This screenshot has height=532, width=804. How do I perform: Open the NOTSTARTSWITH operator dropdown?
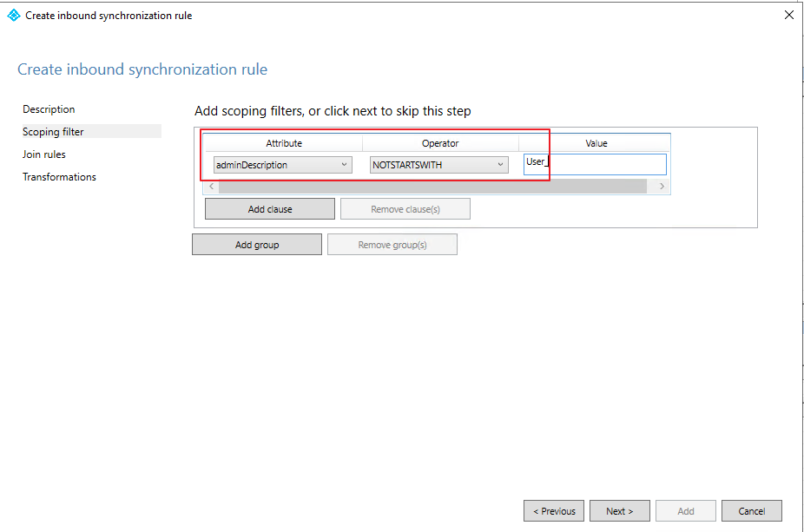coord(439,165)
